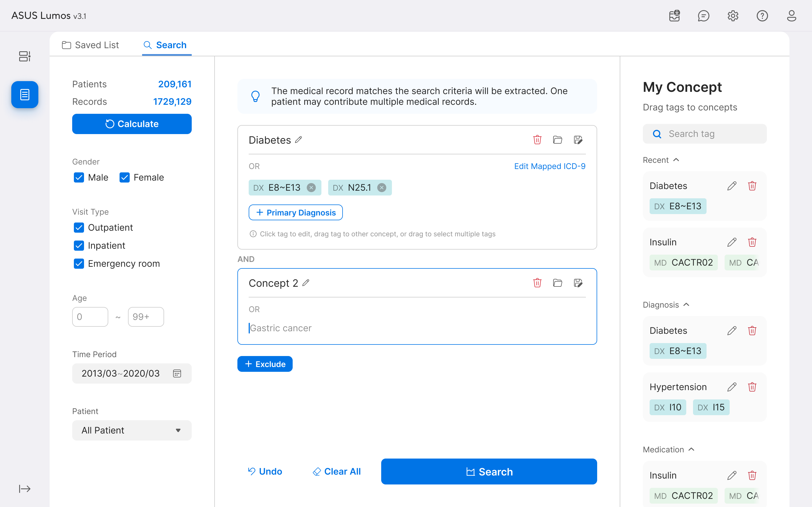Remove the DX N25.1 tag
The height and width of the screenshot is (507, 812).
click(381, 188)
